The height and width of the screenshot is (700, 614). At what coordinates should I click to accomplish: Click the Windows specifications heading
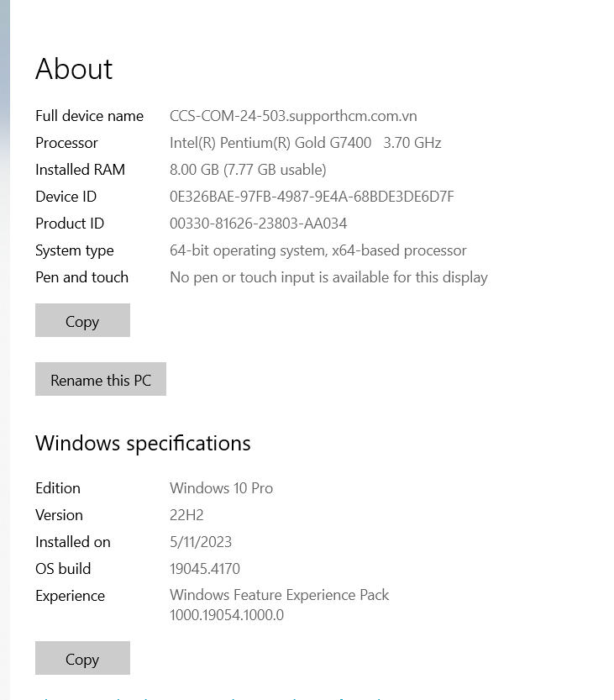tap(143, 443)
